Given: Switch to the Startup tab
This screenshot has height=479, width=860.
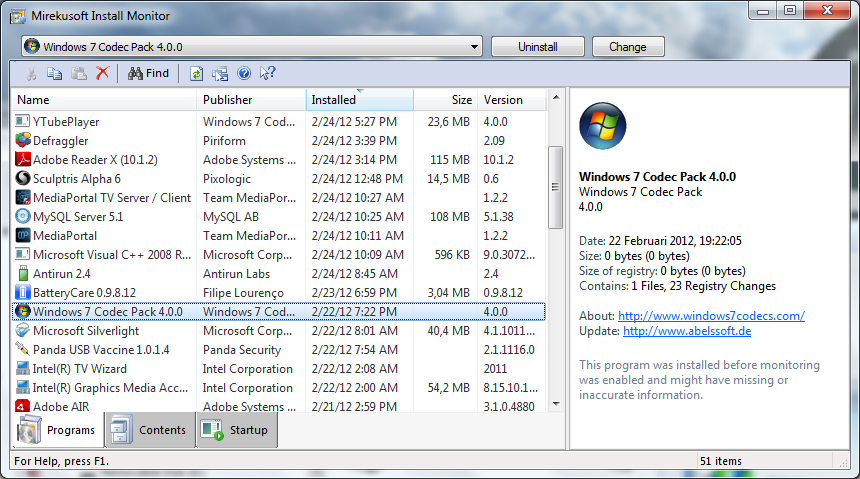Looking at the screenshot, I should click(x=237, y=430).
